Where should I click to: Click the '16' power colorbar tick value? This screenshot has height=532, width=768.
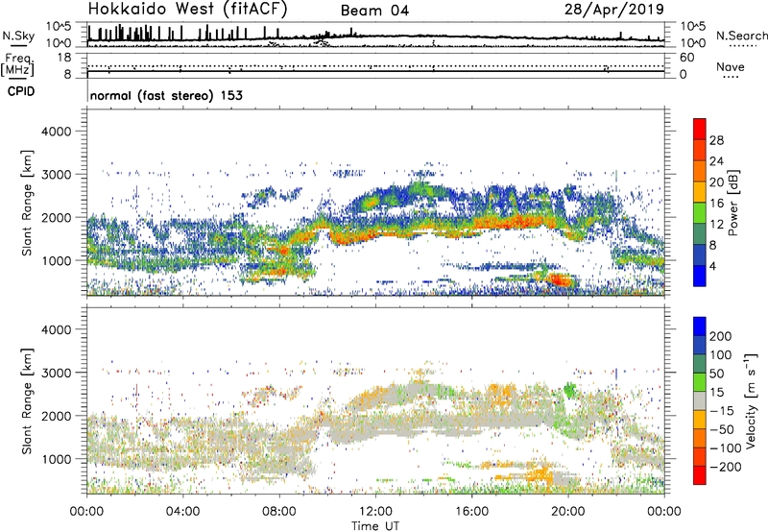(716, 204)
